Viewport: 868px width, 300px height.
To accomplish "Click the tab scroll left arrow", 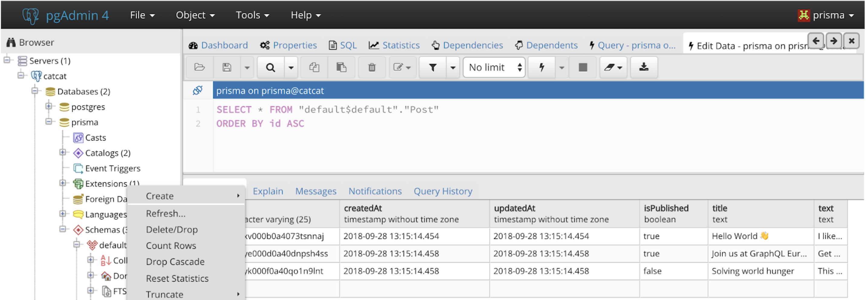I will [x=816, y=41].
